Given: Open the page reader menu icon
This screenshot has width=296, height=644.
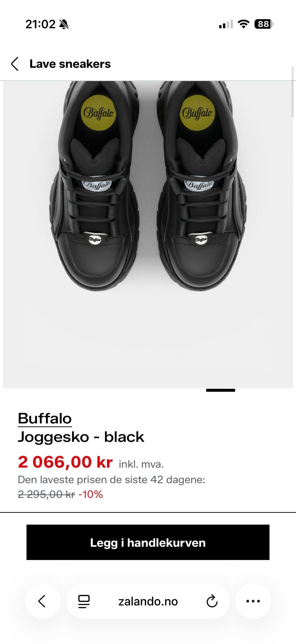Looking at the screenshot, I should (x=84, y=601).
